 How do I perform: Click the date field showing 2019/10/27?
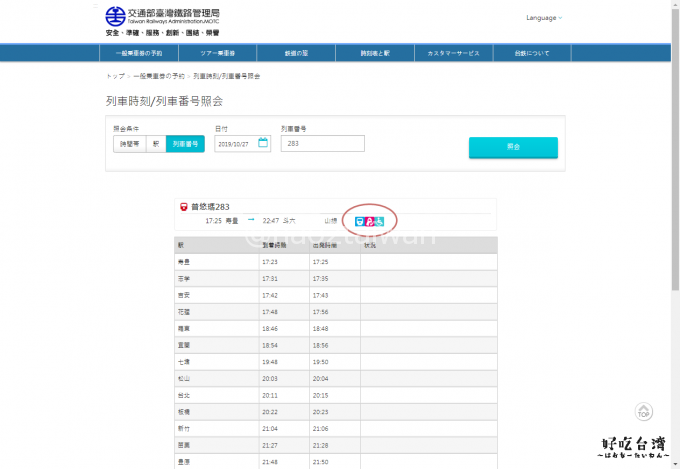coord(235,143)
